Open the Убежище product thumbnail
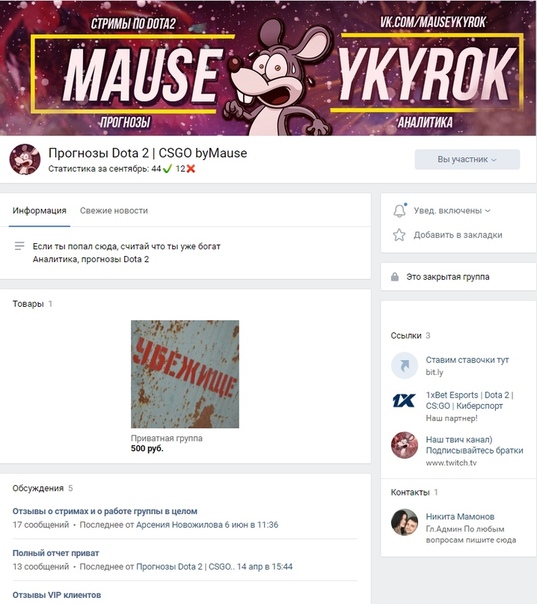This screenshot has height=604, width=537. tap(185, 374)
